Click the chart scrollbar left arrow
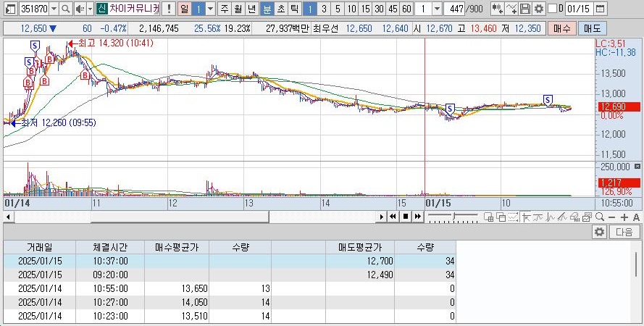 pos(7,217)
